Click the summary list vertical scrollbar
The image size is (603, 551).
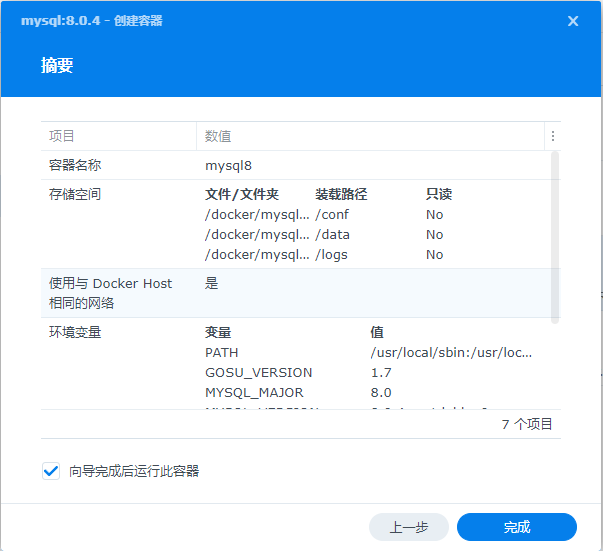555,230
